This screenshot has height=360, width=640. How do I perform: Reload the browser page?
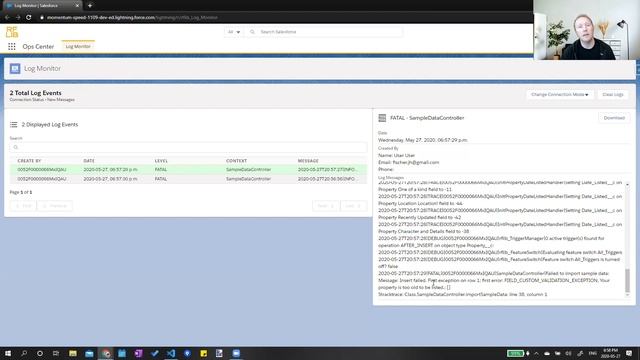coord(29,18)
